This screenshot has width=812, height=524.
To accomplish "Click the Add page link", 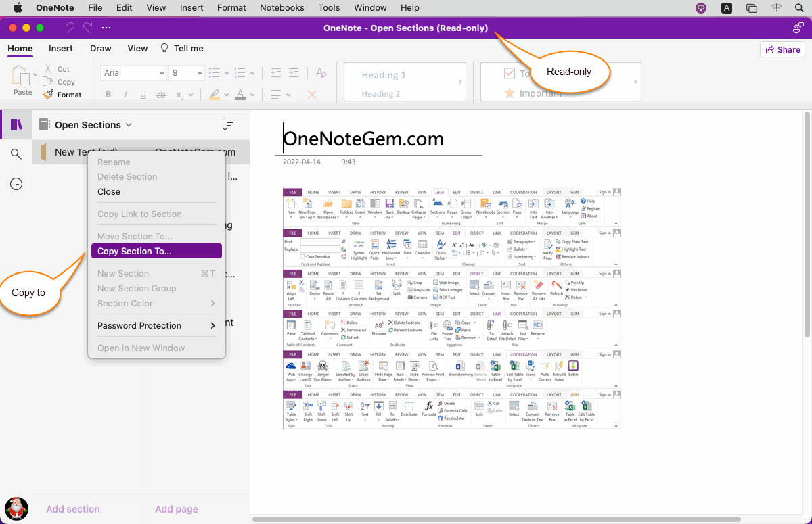I will pyautogui.click(x=177, y=509).
